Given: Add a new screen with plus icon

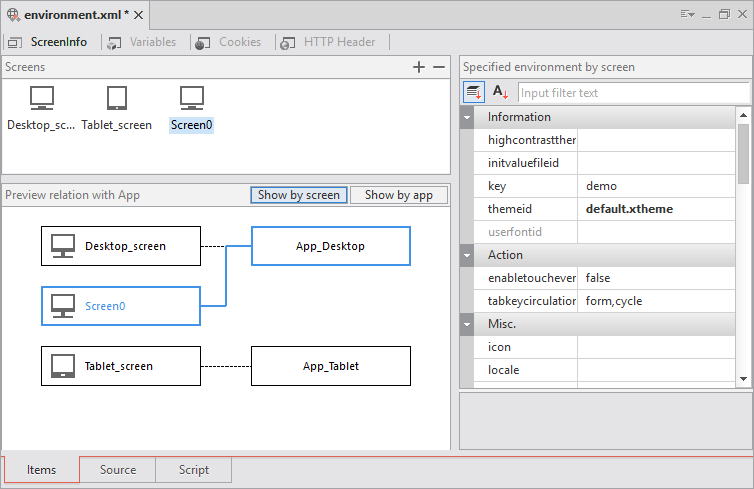Looking at the screenshot, I should (419, 67).
